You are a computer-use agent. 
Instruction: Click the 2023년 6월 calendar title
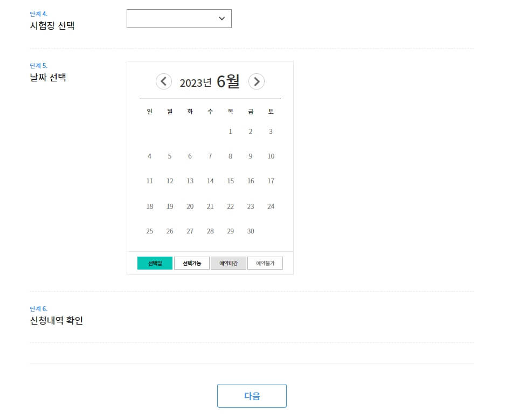pyautogui.click(x=210, y=81)
